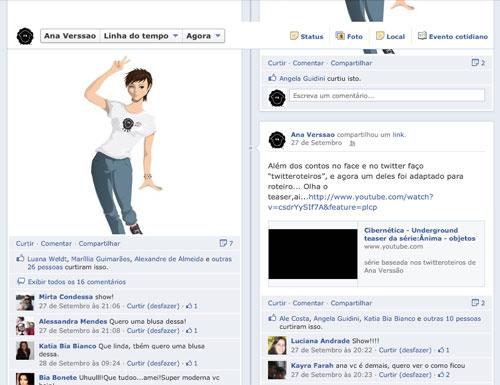Click the Status note icon
This screenshot has width=500, height=385.
pyautogui.click(x=294, y=36)
